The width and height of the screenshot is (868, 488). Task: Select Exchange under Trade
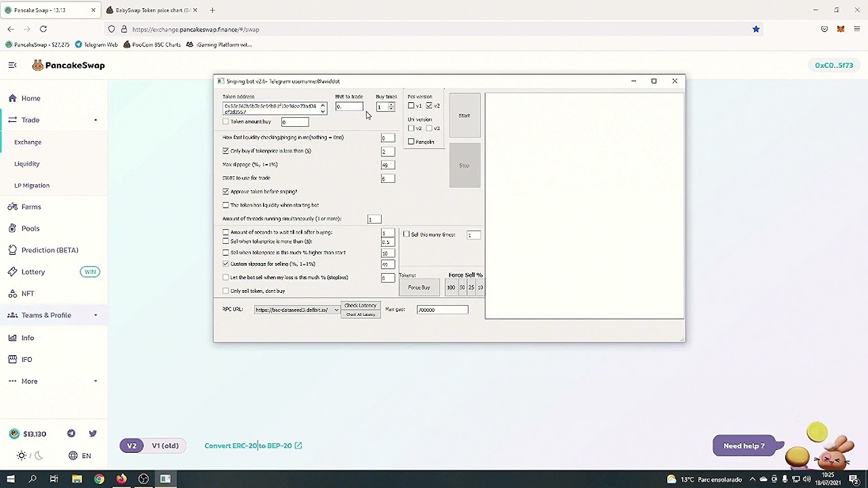28,142
